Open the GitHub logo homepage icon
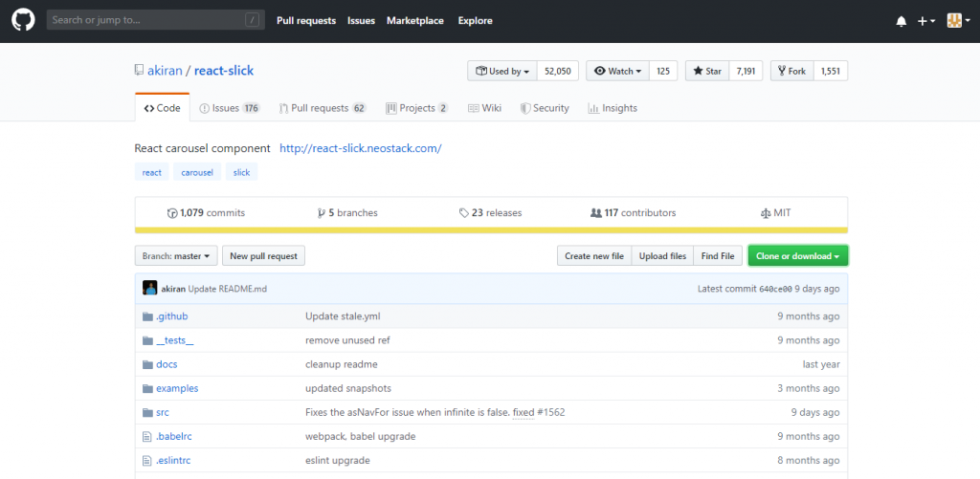980x479 pixels. (23, 21)
